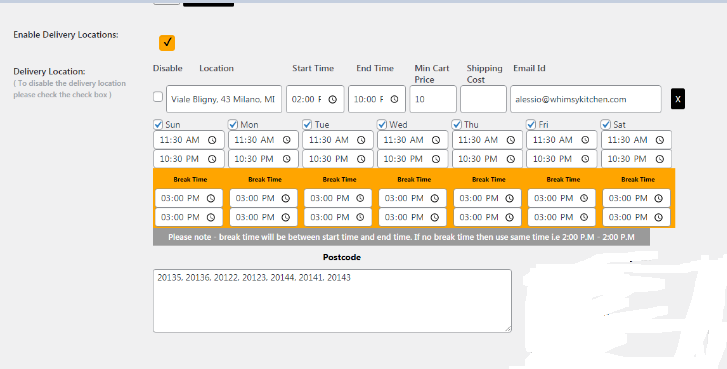Click Wed second break time 03:00 PM field

coord(413,217)
